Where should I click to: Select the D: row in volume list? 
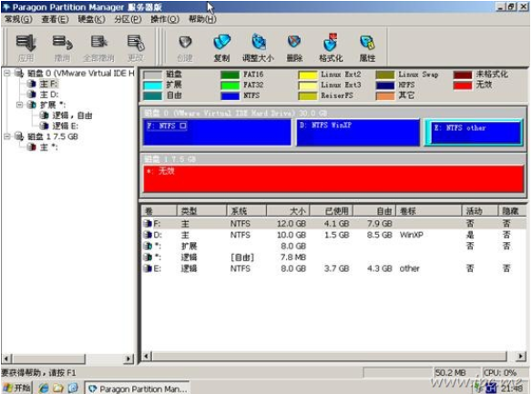coord(333,235)
